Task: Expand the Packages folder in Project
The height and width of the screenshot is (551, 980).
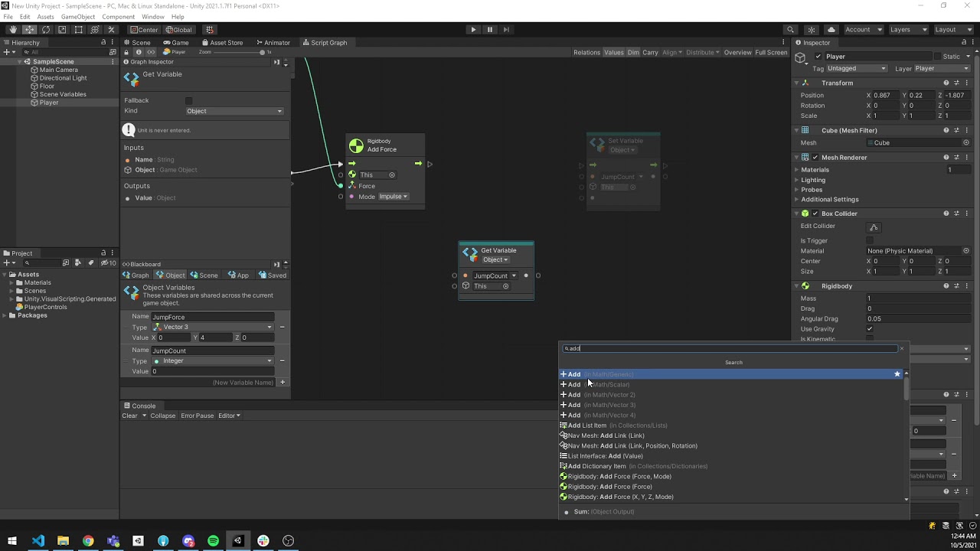Action: pos(5,315)
